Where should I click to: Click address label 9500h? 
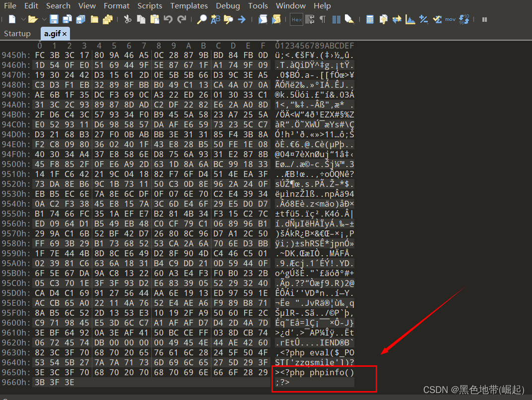(x=16, y=164)
